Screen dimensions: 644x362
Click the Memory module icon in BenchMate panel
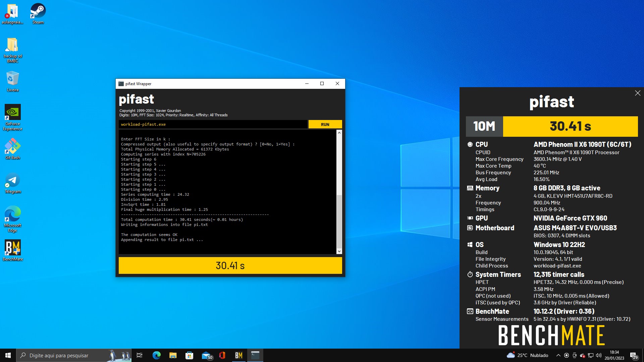coord(470,188)
